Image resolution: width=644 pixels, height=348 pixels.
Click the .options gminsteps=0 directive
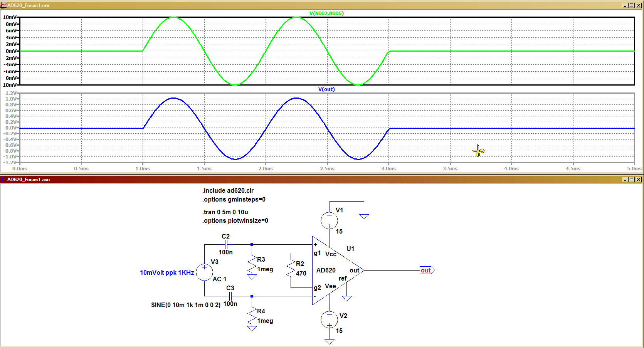point(234,199)
